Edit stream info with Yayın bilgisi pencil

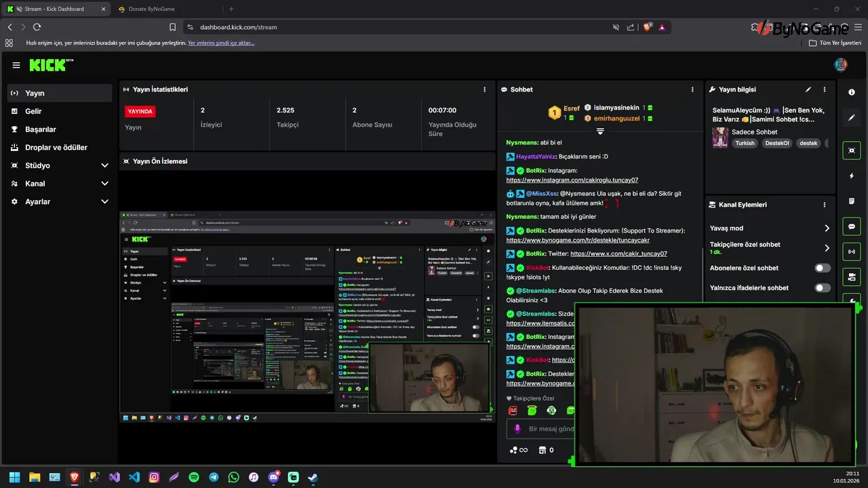(808, 89)
